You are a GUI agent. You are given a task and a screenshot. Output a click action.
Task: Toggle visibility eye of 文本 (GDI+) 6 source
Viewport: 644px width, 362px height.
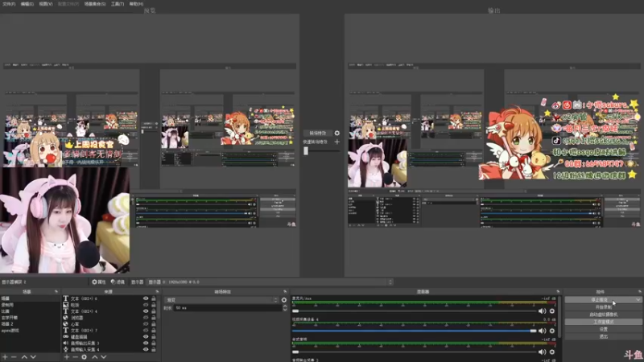tap(146, 298)
